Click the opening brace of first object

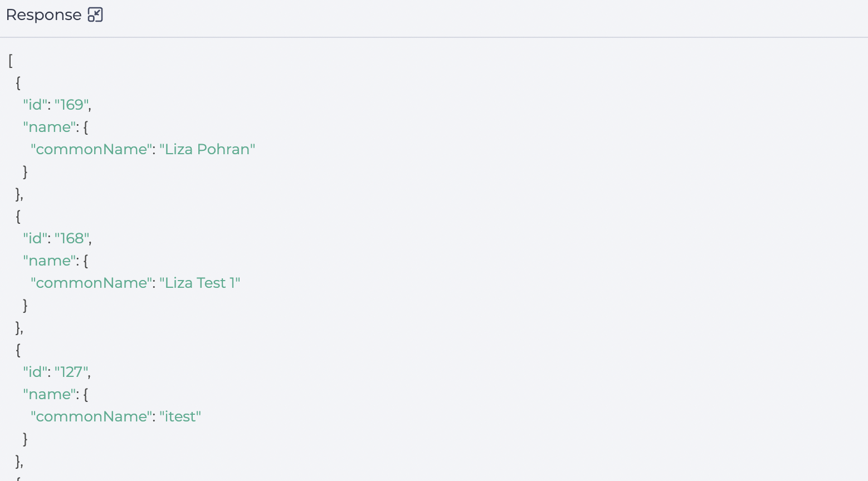click(x=18, y=82)
